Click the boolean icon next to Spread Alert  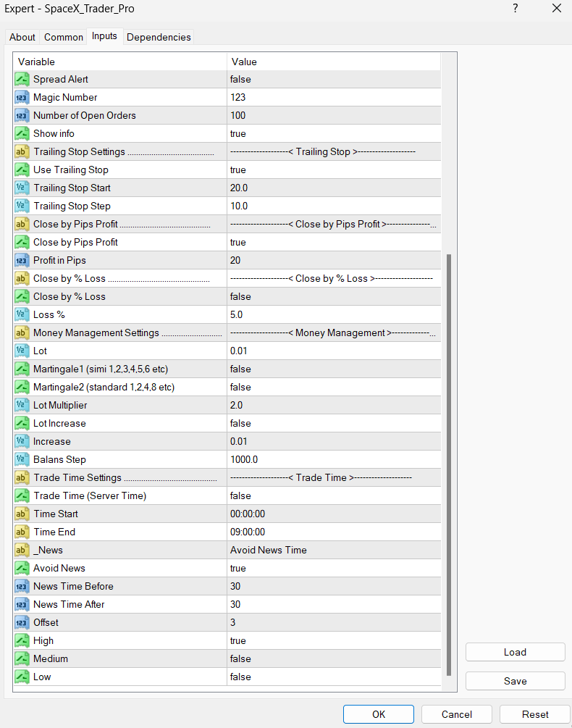click(21, 79)
